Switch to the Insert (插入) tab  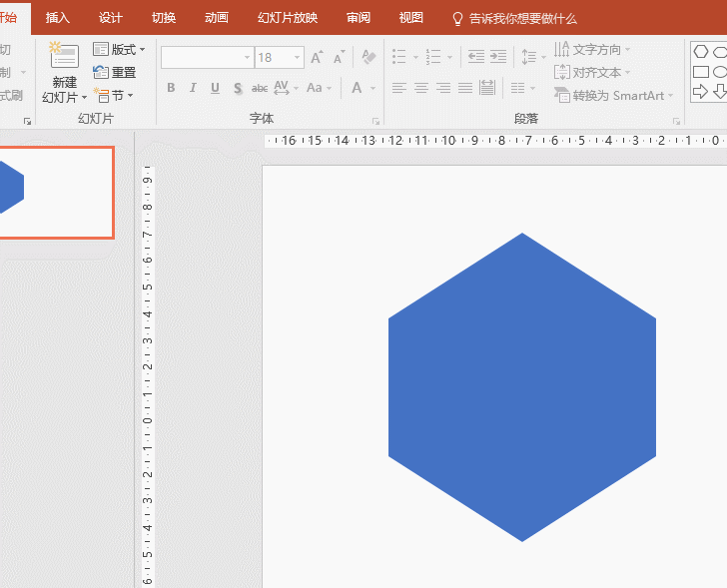click(58, 18)
